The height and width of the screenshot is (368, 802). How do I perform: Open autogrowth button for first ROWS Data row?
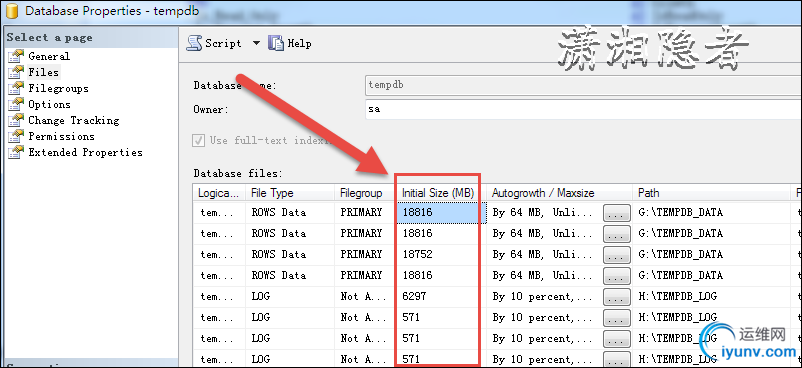(x=617, y=213)
